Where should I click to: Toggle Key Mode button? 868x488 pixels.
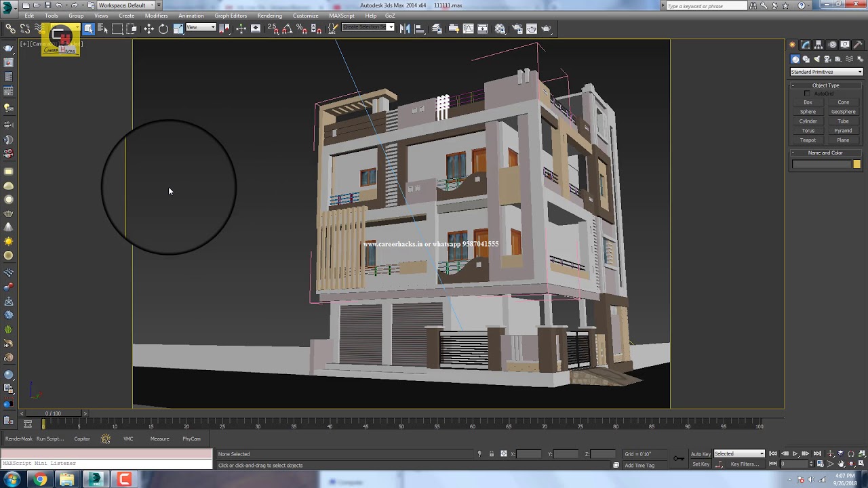click(x=772, y=464)
